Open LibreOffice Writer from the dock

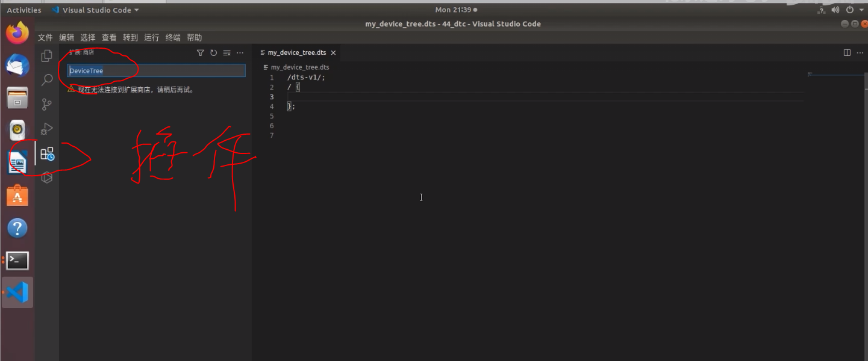click(x=17, y=163)
